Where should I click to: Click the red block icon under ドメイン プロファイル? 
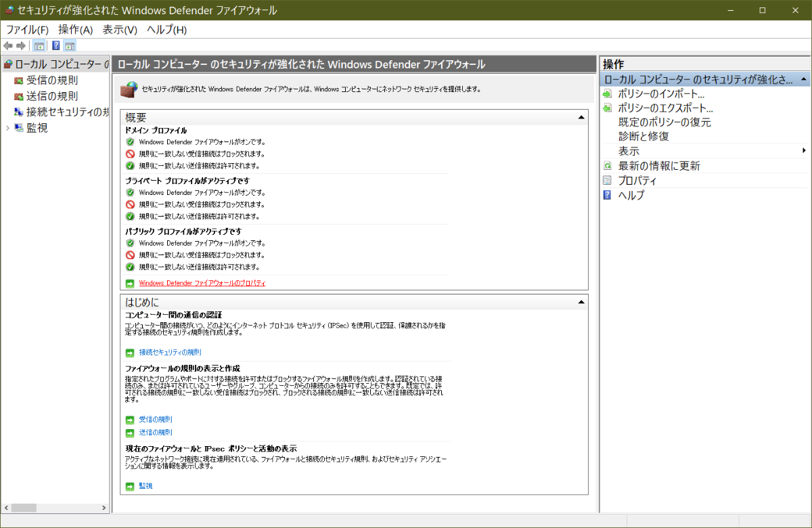pos(130,154)
